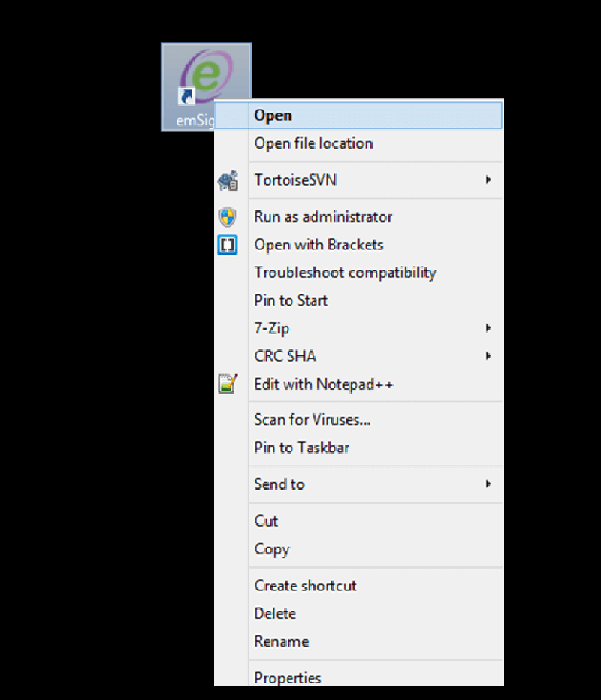The width and height of the screenshot is (601, 700).
Task: Select Troubleshoot compatibility
Action: tap(345, 273)
